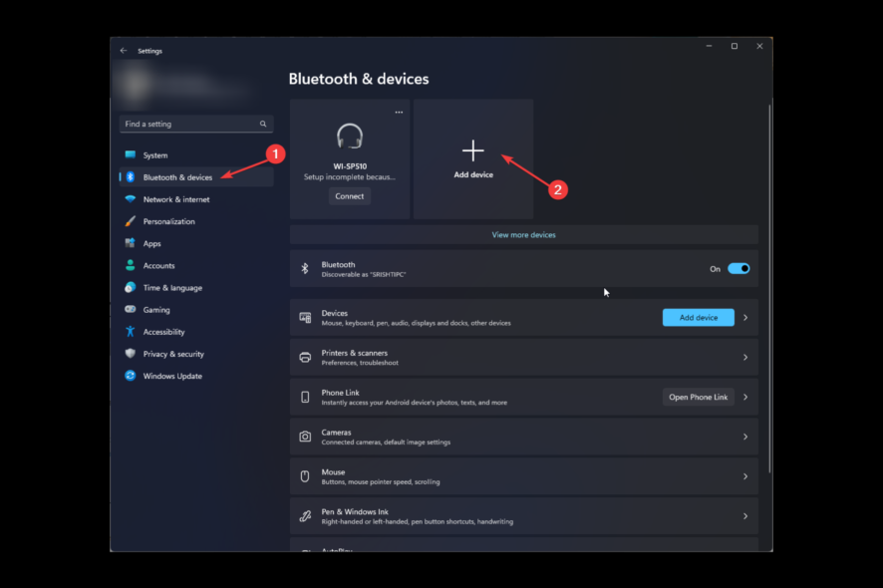This screenshot has height=588, width=883.
Task: Click the Network & internet wifi icon
Action: click(131, 198)
